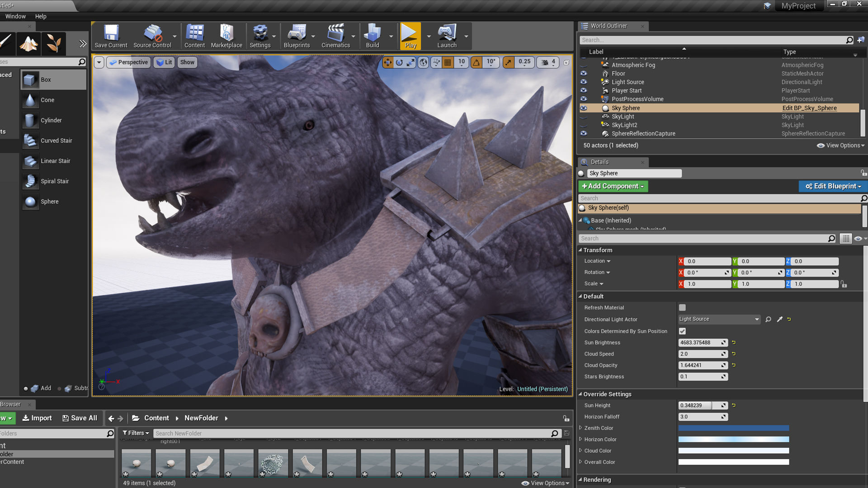
Task: Toggle surface snapping icon in viewport
Action: tap(436, 62)
